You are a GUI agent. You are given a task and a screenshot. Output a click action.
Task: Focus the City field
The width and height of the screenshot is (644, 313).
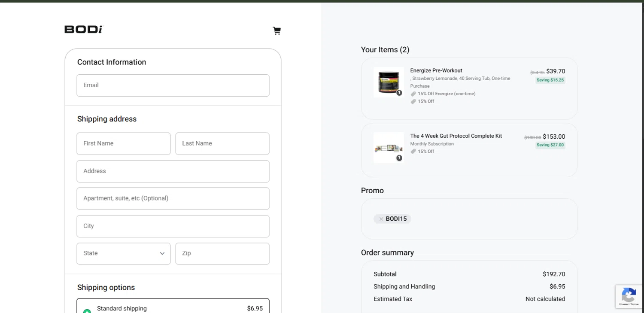point(173,226)
